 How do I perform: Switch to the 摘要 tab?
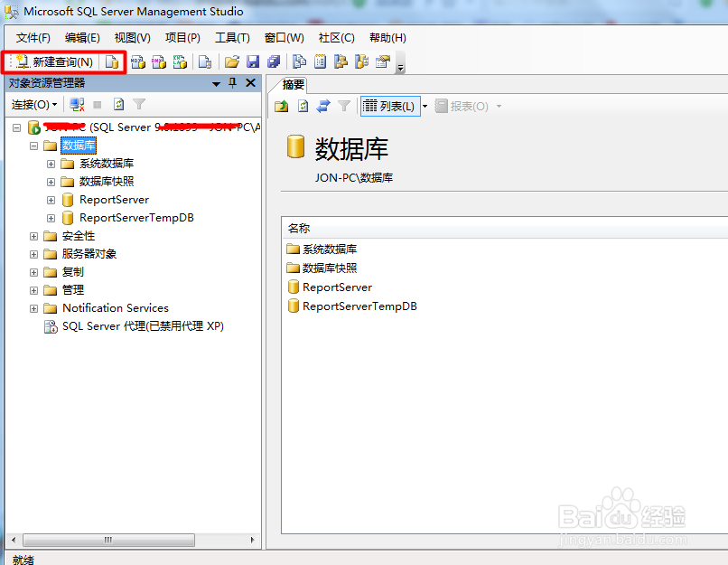pos(294,85)
